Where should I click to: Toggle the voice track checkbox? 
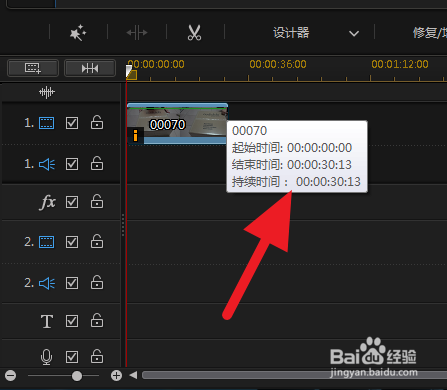(x=72, y=357)
